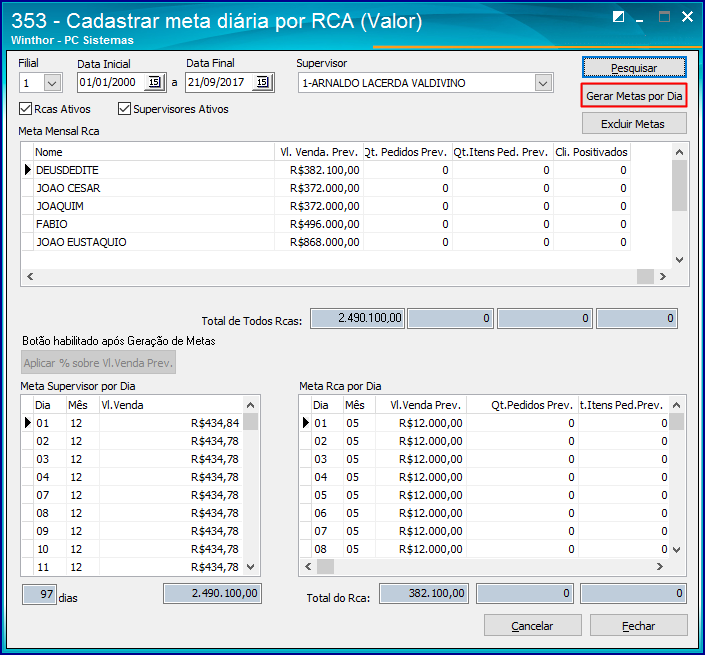
Task: Select day 11 row in Meta Supervisor grid
Action: coord(133,567)
